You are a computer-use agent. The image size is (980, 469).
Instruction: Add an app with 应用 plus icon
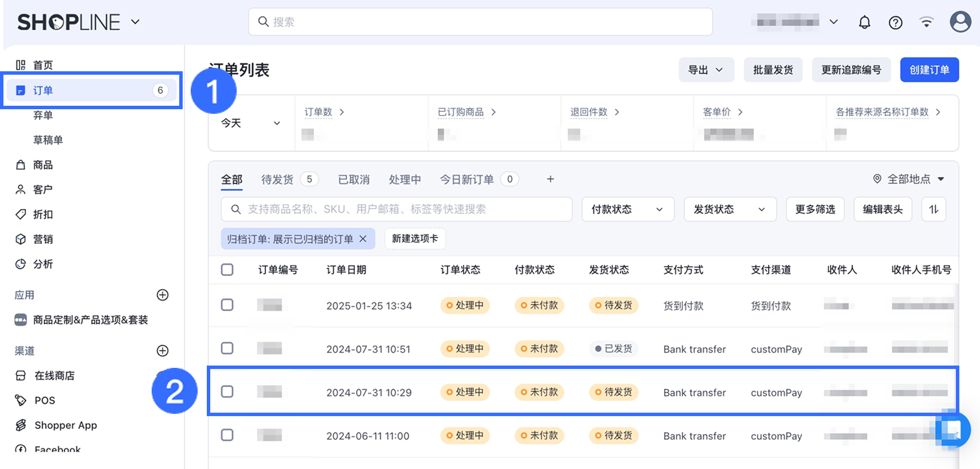coord(163,295)
